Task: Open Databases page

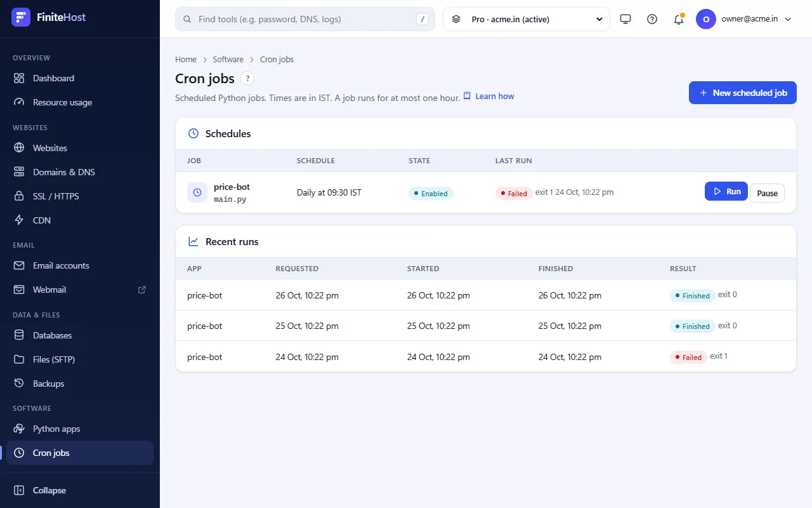Action: (80, 335)
